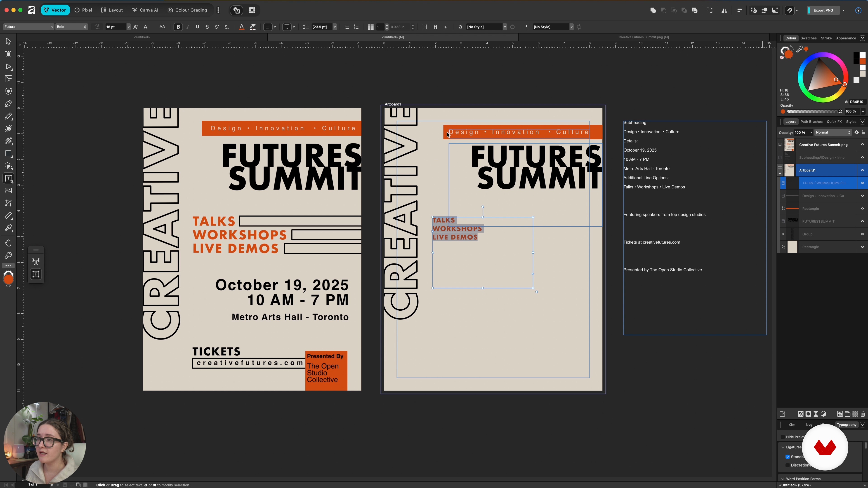This screenshot has width=868, height=488.
Task: Click the colour opacity slider
Action: tap(814, 111)
